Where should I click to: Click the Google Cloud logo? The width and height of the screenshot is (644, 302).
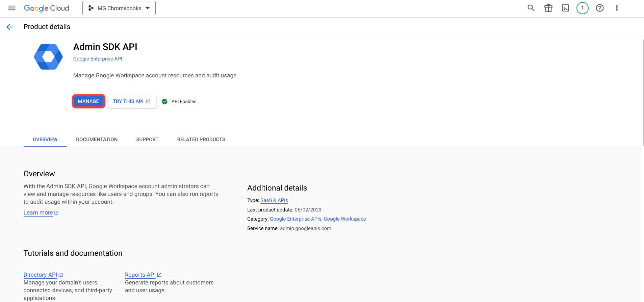[47, 8]
